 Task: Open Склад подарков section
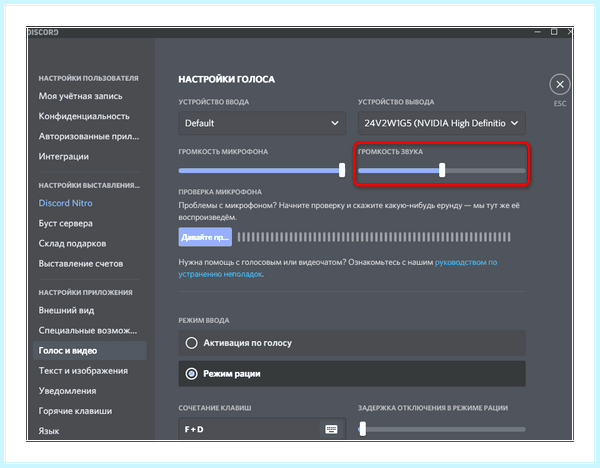point(72,243)
